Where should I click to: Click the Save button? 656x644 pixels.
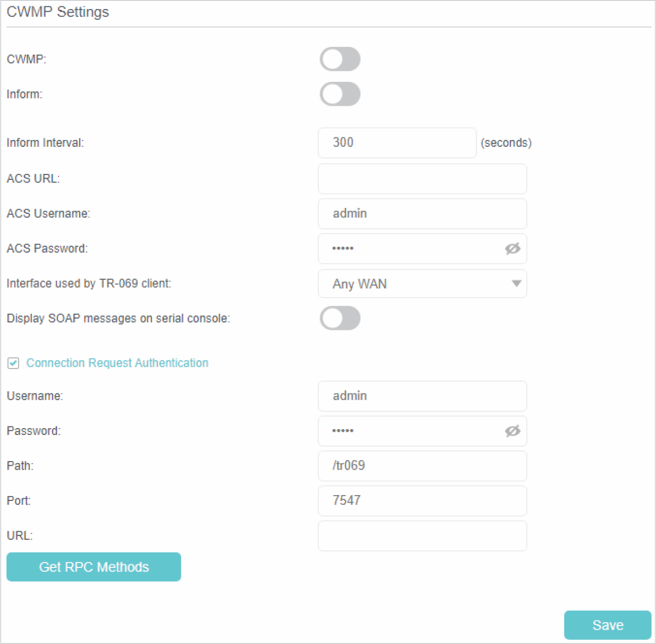tap(607, 625)
